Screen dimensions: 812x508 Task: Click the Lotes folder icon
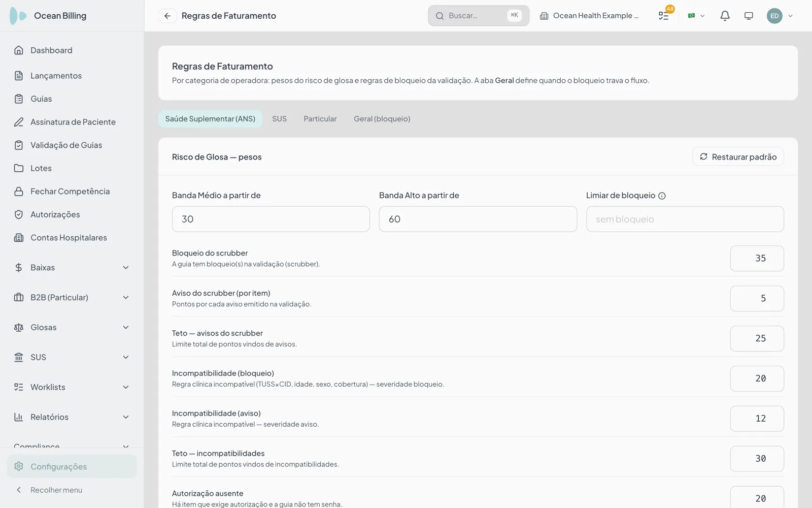19,168
